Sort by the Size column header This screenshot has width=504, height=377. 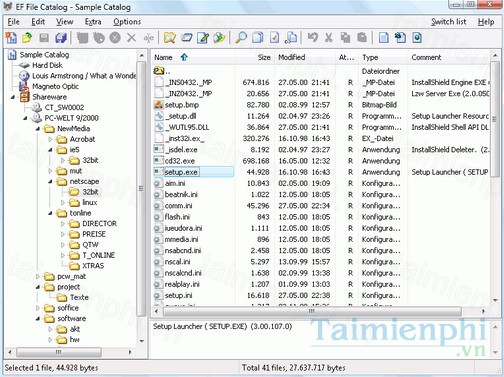(255, 57)
